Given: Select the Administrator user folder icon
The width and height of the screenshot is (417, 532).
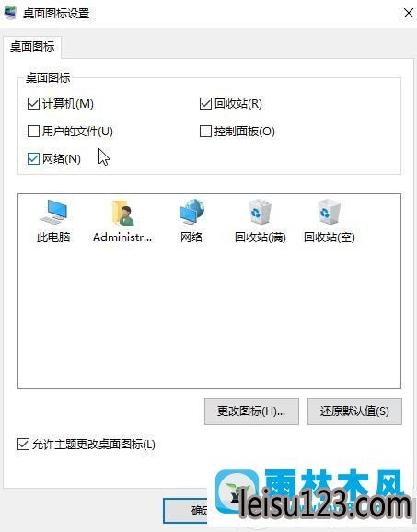Looking at the screenshot, I should 122,221.
